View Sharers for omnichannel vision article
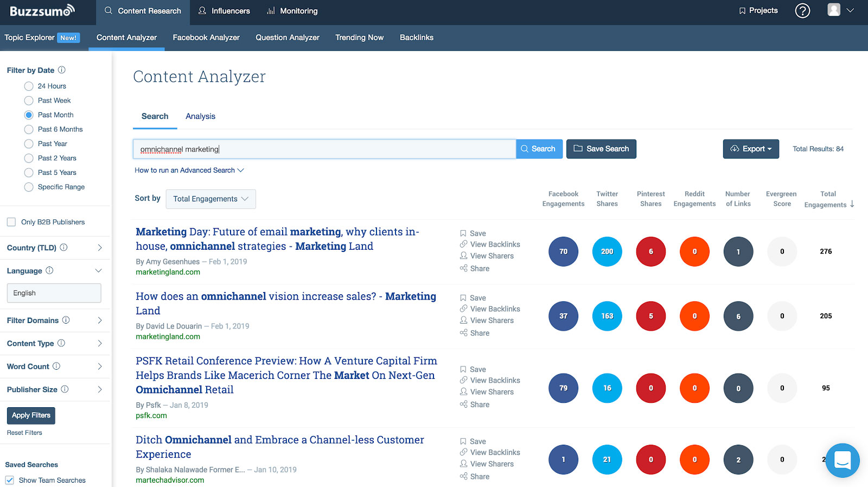Viewport: 868px width, 487px height. tap(487, 320)
